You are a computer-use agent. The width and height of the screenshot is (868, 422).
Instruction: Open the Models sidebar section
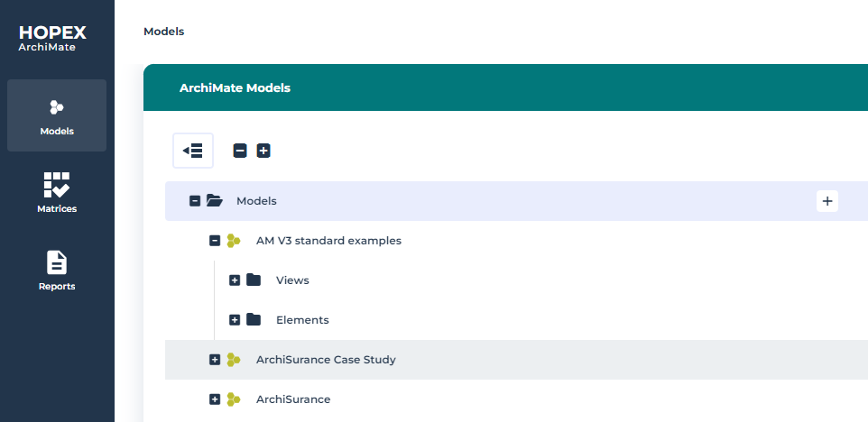coord(57,115)
